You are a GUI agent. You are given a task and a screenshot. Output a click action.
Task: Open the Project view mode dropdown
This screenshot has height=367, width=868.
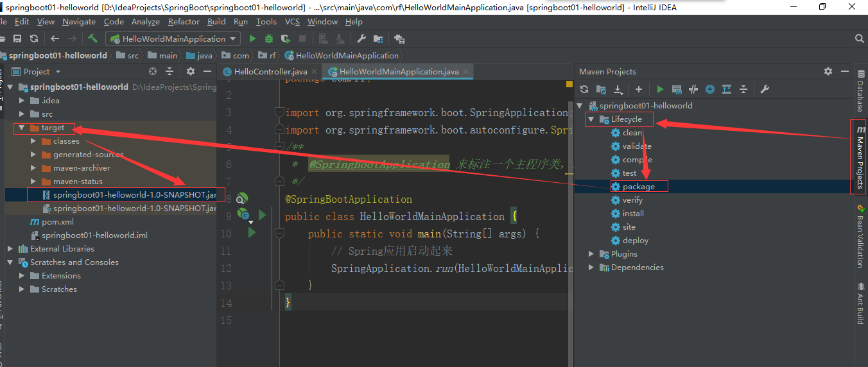(x=58, y=72)
